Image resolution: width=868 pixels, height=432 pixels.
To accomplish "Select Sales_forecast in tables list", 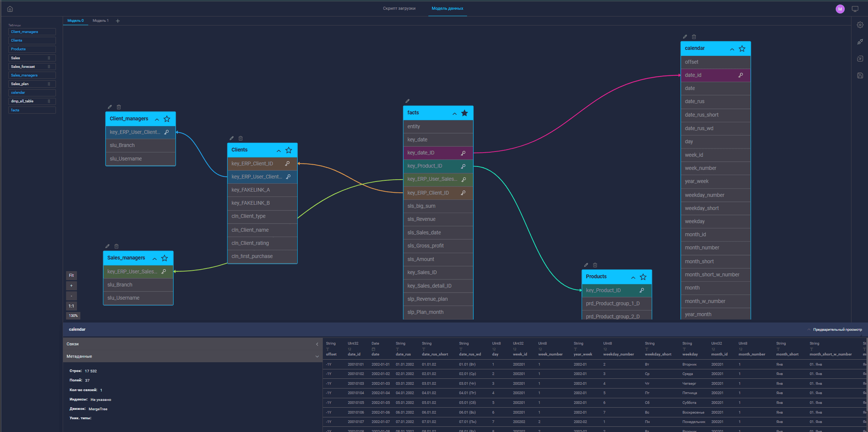I will pos(32,67).
